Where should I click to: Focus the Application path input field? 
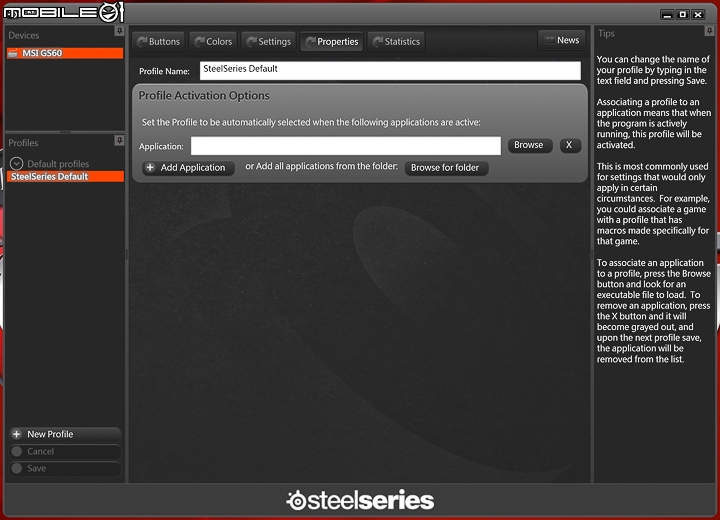[346, 146]
